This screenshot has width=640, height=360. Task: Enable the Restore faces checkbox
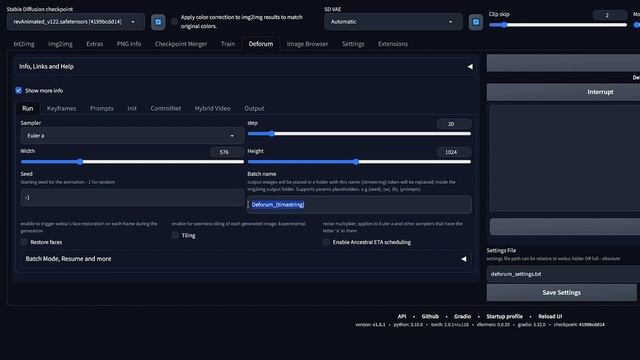[x=24, y=242]
